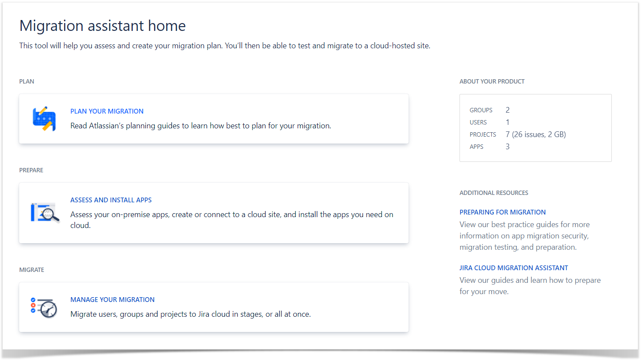
Task: Click the GROUPS count row
Action: pyautogui.click(x=489, y=110)
